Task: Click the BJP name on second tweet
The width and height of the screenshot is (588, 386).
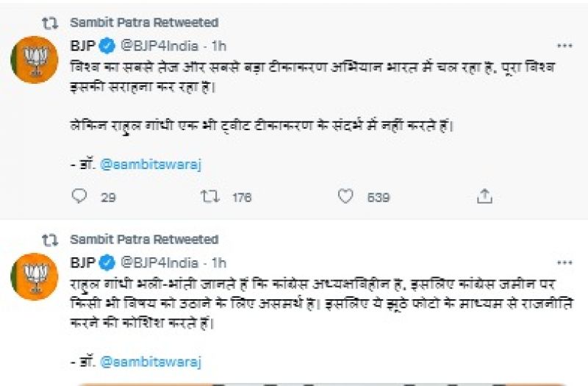Action: tap(82, 262)
